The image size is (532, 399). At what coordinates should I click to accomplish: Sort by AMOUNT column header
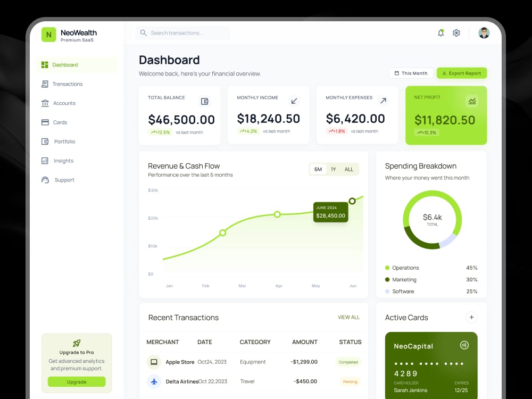(x=305, y=342)
